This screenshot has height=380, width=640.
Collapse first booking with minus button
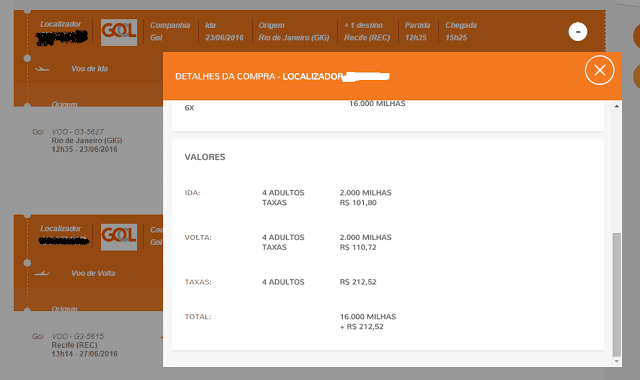(578, 32)
